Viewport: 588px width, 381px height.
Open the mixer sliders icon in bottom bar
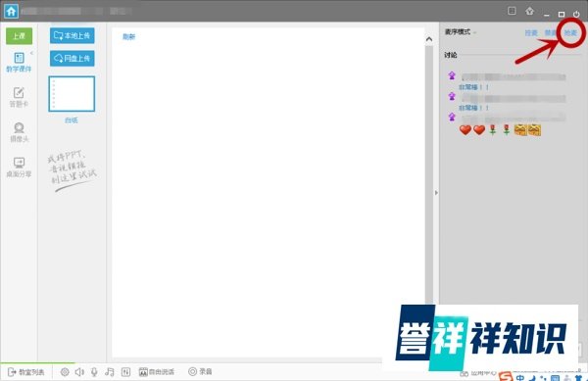(125, 371)
